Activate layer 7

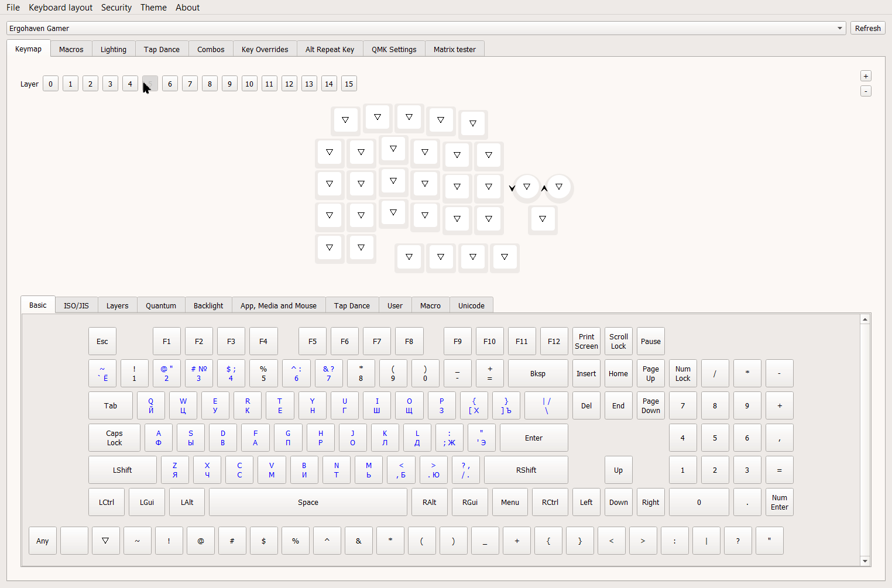(x=190, y=84)
